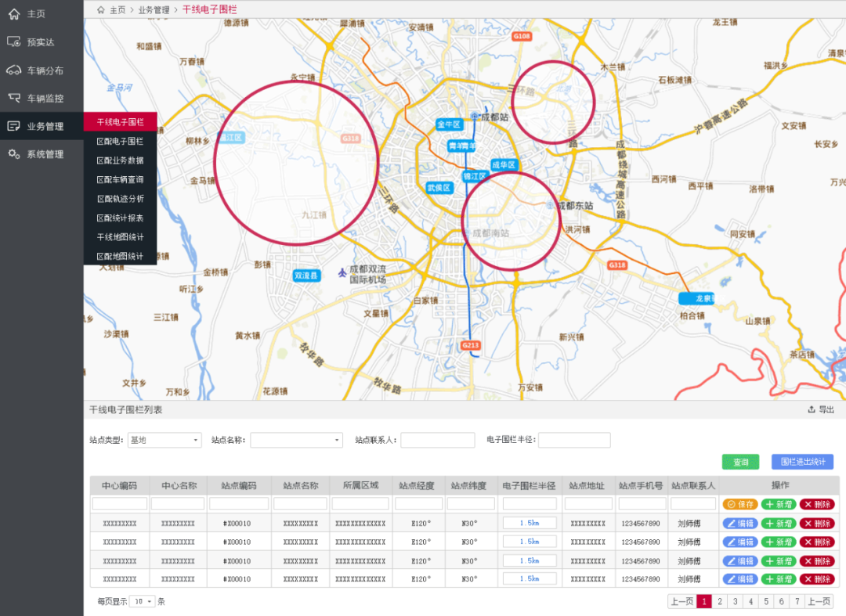Click 编辑 in the first data row
Viewport: 846px width, 616px height.
pos(740,524)
